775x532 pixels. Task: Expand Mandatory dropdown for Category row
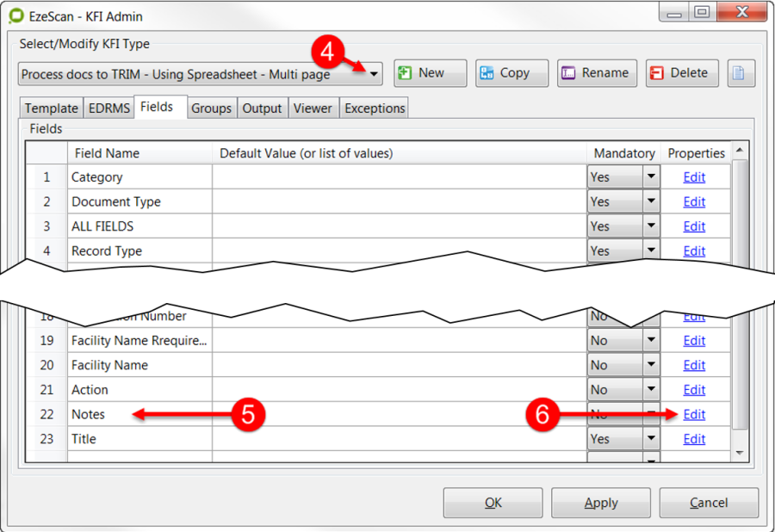pos(651,177)
